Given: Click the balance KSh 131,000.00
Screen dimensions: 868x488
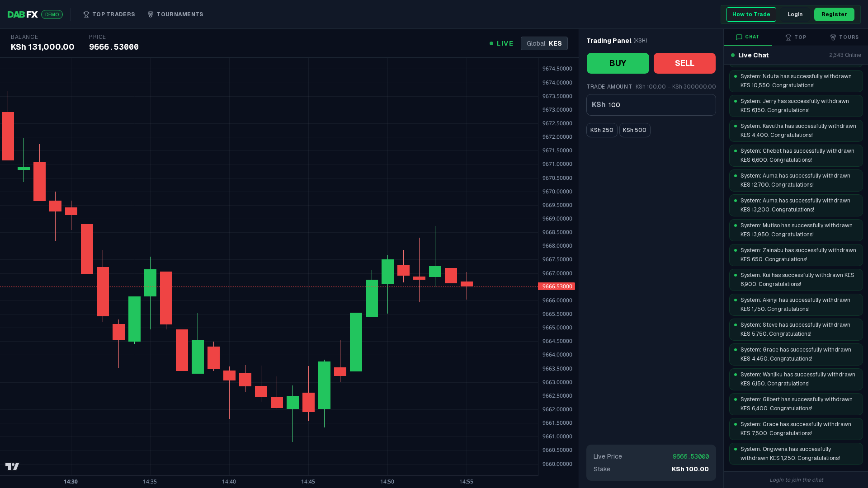Looking at the screenshot, I should (42, 47).
